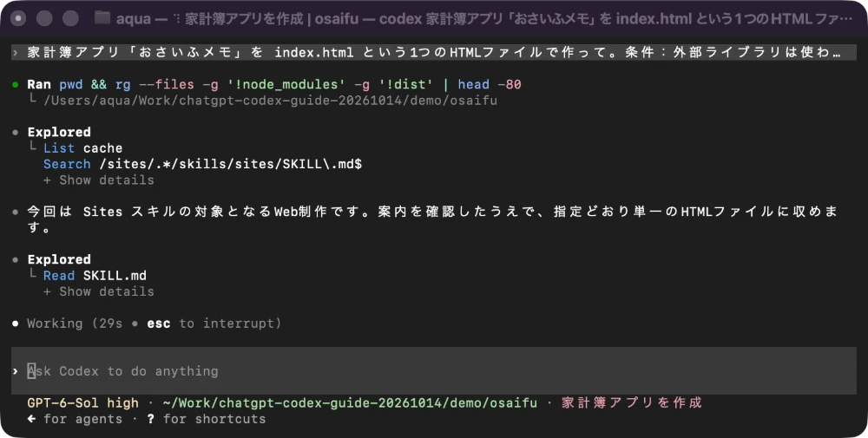Click the green bullet beside Ran pwd
Image resolution: width=868 pixels, height=438 pixels.
[16, 85]
